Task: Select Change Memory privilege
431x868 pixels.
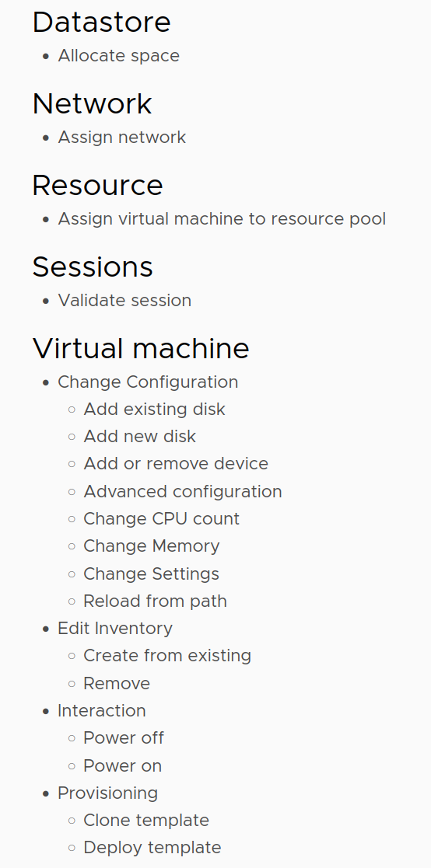Action: [x=151, y=546]
